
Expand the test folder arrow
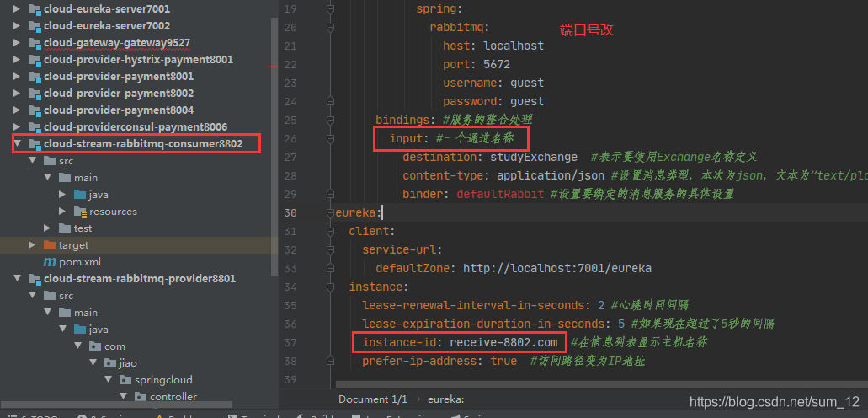tap(47, 228)
